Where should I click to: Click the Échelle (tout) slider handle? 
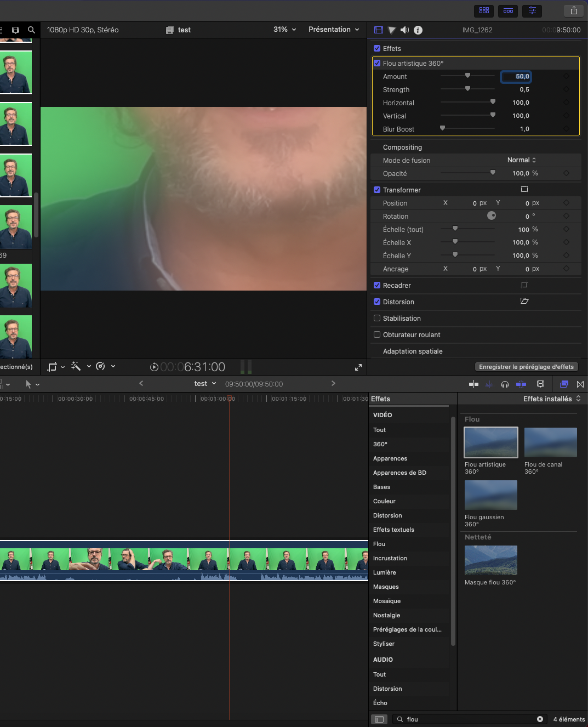[455, 229]
